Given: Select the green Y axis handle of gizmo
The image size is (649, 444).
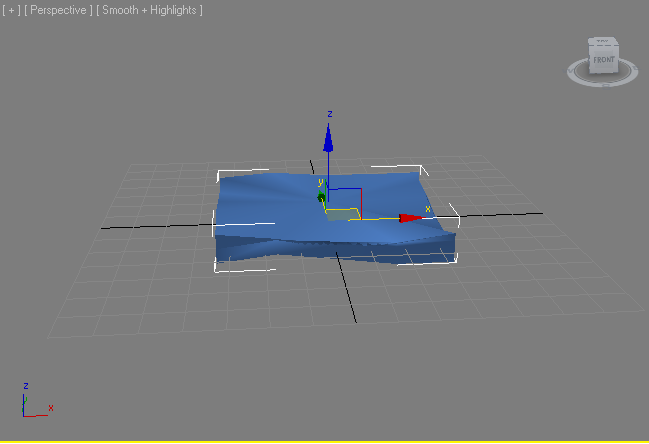Looking at the screenshot, I should coord(321,198).
